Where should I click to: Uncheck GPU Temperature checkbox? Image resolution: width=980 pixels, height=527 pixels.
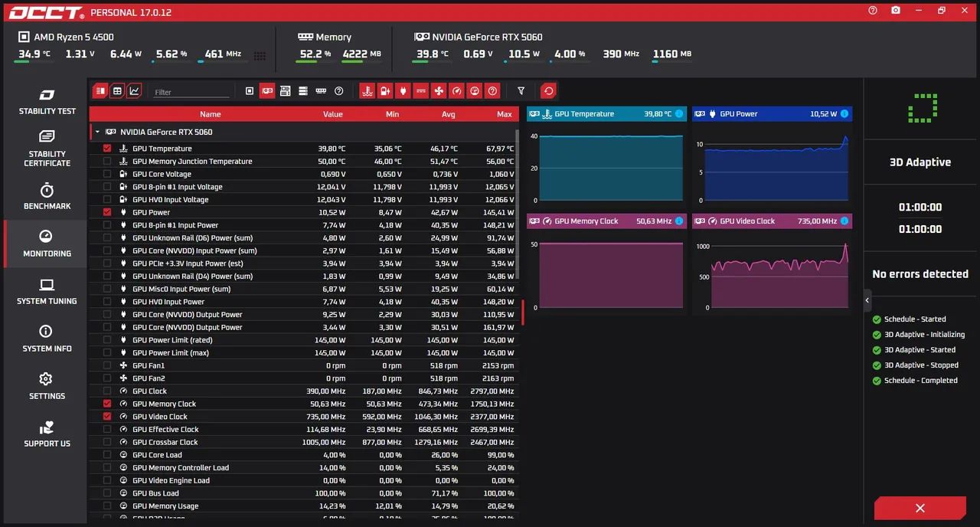tap(107, 149)
